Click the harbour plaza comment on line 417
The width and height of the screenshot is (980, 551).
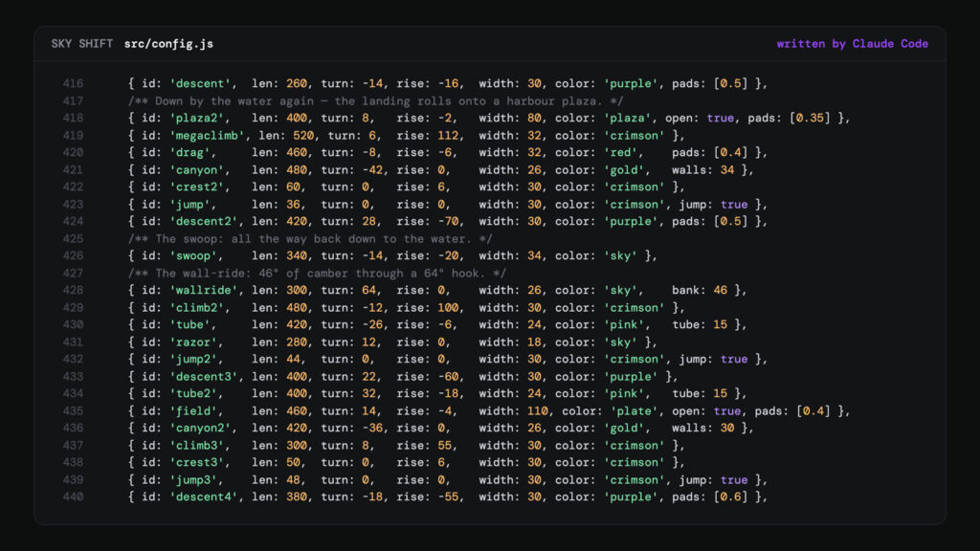pos(375,101)
